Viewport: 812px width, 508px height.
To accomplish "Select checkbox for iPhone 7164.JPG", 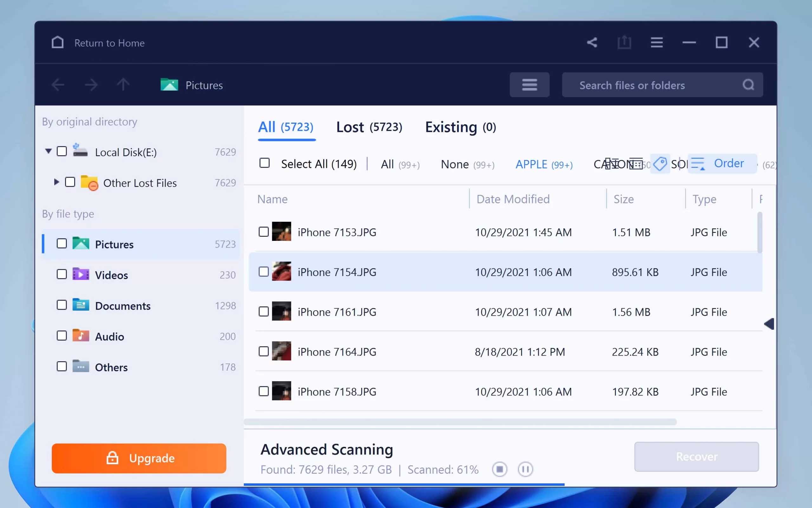I will click(264, 352).
